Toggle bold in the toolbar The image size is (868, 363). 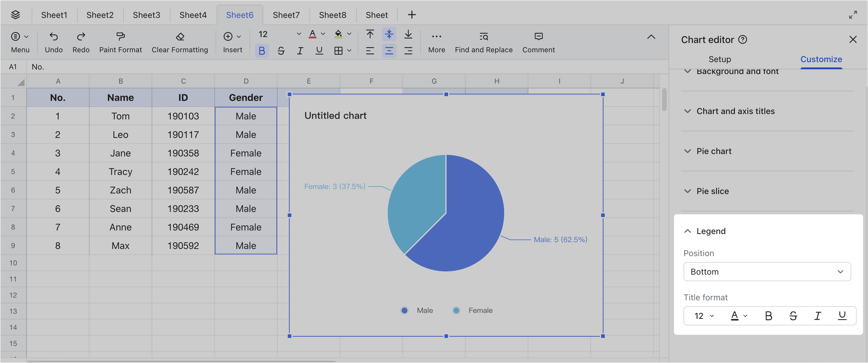(x=262, y=50)
